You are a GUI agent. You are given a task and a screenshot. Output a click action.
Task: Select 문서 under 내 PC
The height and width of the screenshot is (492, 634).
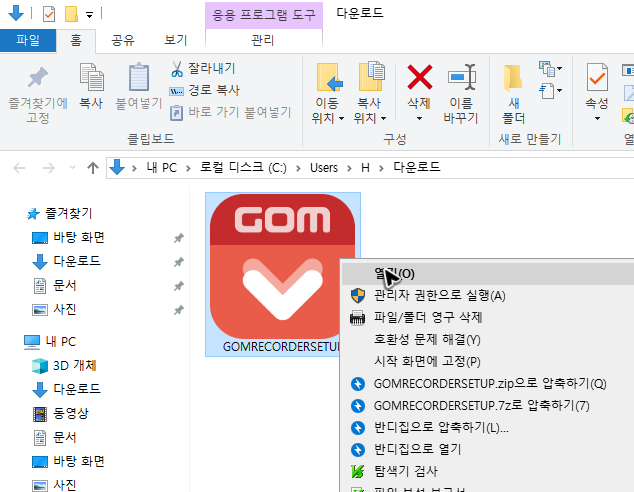click(65, 437)
